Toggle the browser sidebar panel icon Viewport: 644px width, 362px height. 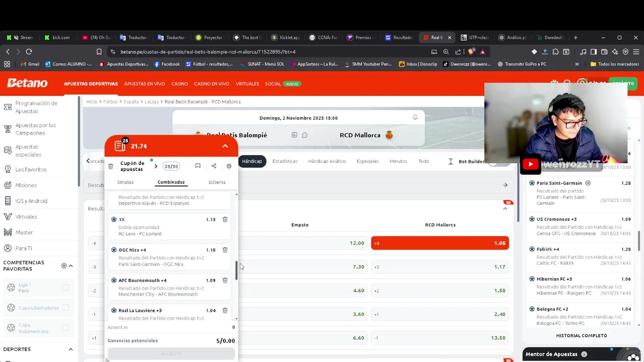click(594, 51)
